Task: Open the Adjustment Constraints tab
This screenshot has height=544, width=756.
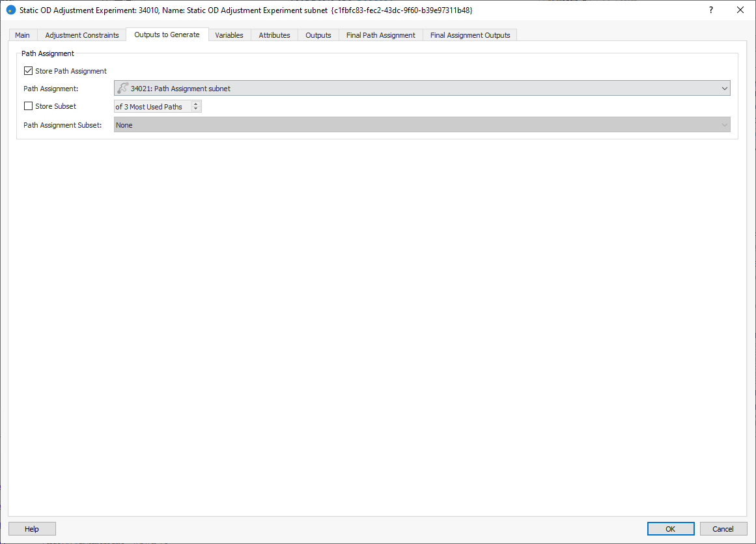Action: [82, 35]
